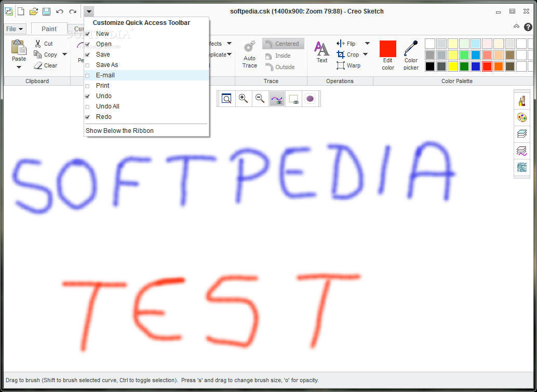Click the Redo arrow in quick access toolbar
The height and width of the screenshot is (392, 537).
(x=73, y=11)
